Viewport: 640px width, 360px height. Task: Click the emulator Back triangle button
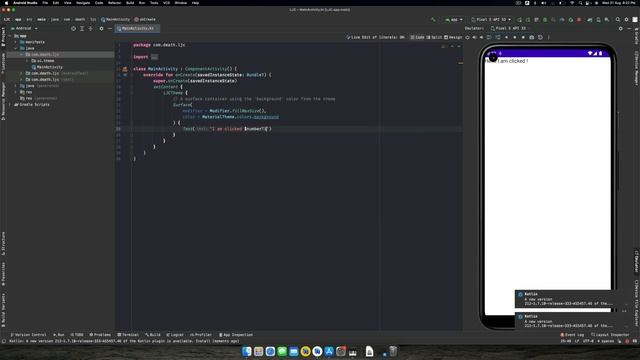pos(506,37)
